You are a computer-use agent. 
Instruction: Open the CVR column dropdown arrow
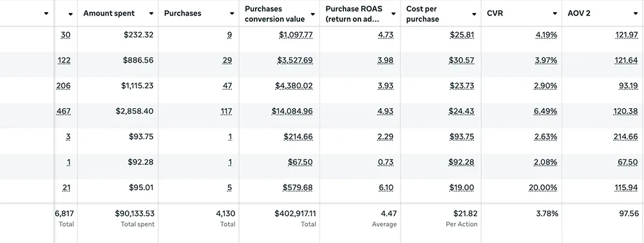[x=554, y=14]
